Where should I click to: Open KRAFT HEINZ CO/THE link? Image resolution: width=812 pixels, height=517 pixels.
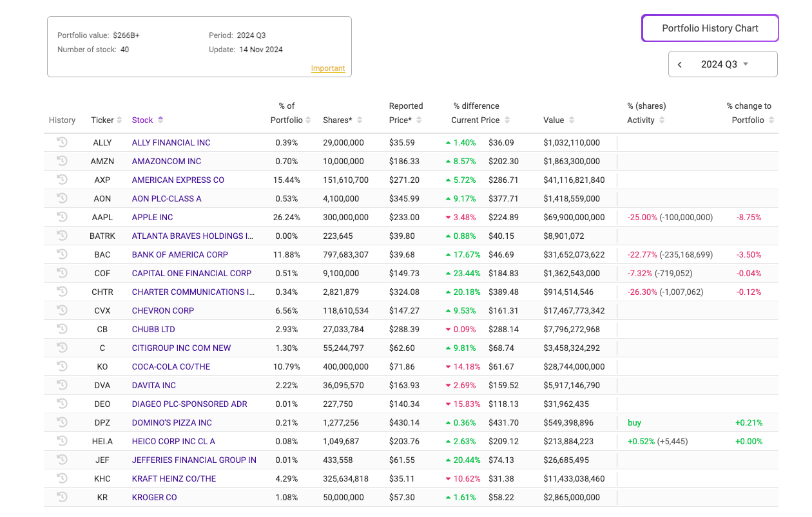[x=174, y=478]
